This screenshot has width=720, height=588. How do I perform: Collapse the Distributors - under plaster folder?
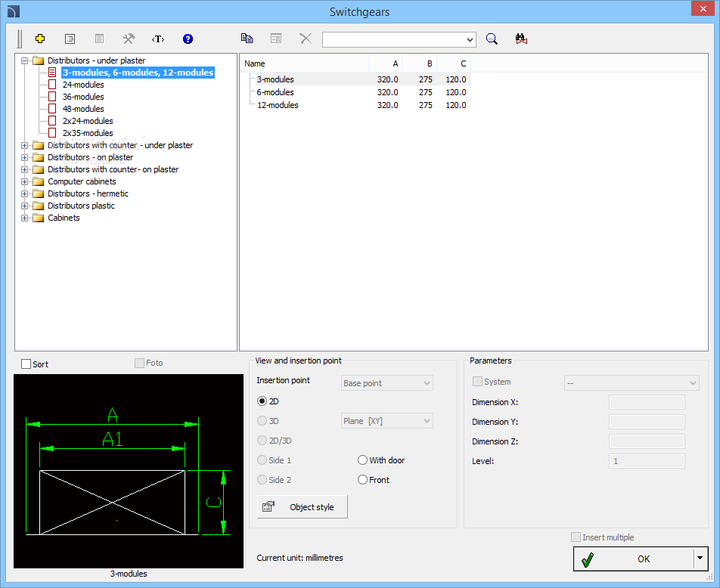pyautogui.click(x=25, y=60)
